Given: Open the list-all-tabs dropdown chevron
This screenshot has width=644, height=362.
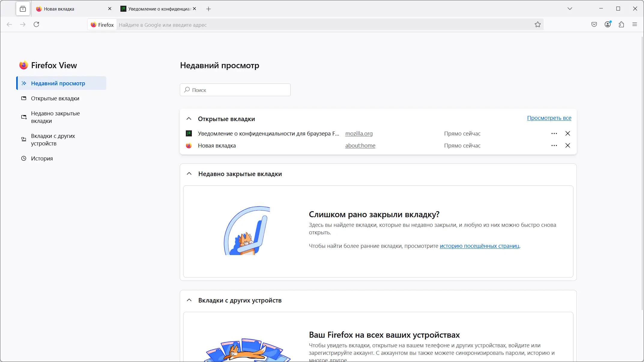Looking at the screenshot, I should pos(570,9).
